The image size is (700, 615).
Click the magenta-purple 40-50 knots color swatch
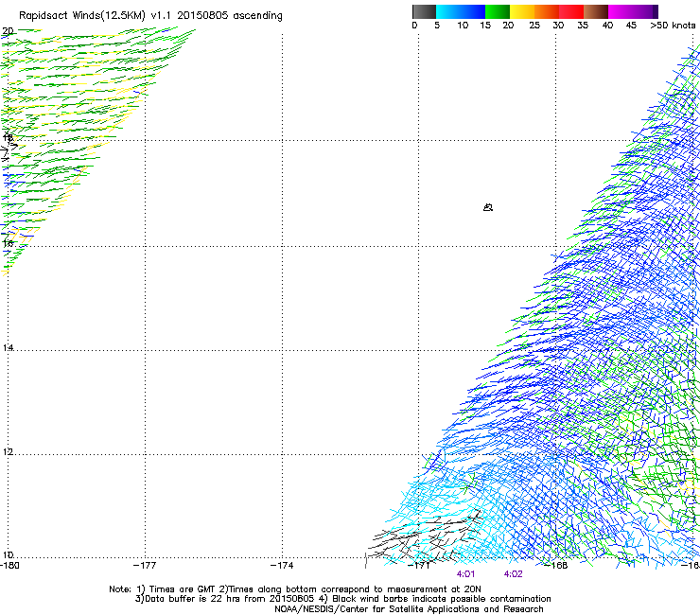633,11
